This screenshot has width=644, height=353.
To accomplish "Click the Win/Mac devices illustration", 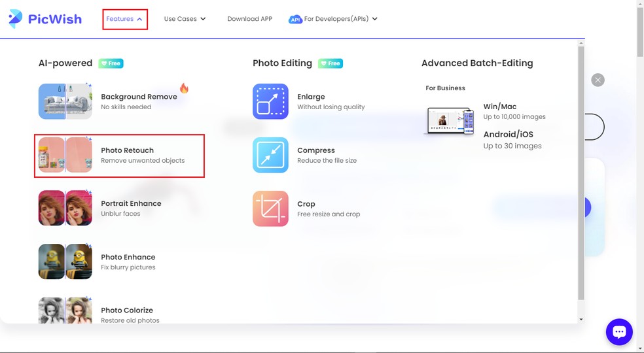I will click(x=450, y=121).
